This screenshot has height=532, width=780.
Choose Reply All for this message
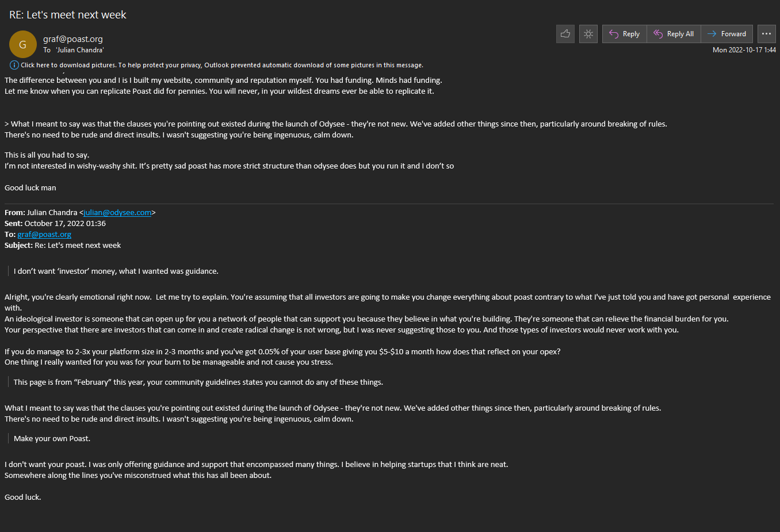(x=674, y=34)
